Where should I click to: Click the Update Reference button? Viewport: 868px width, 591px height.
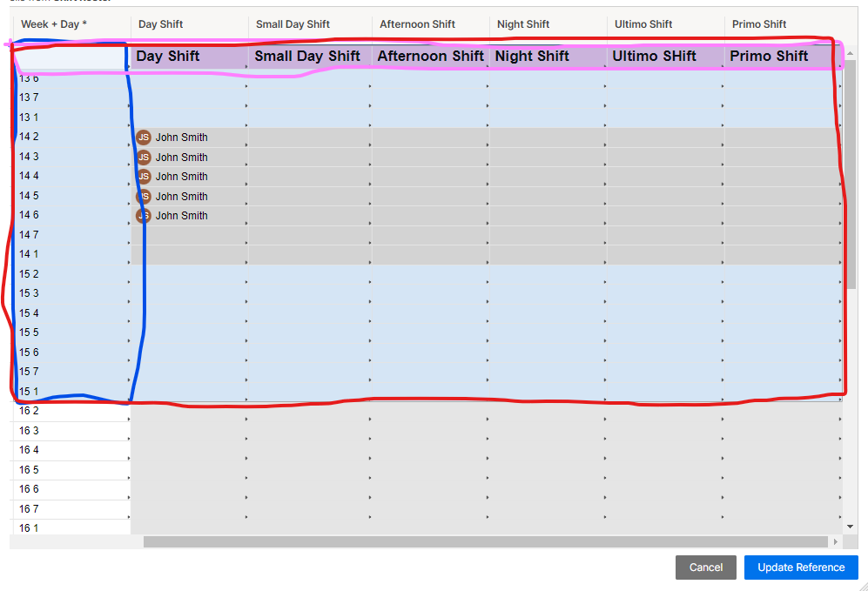(x=800, y=567)
